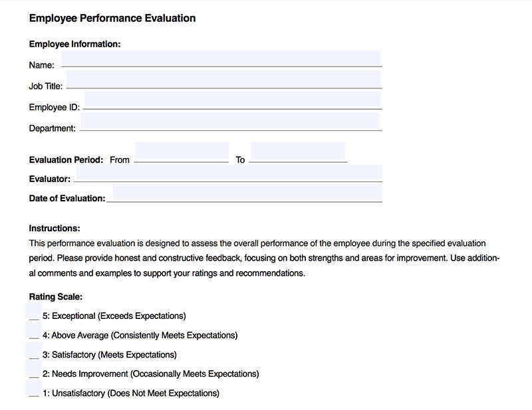Click the Evaluation Period To field
Screen dimensions: 532x410
[x=298, y=152]
